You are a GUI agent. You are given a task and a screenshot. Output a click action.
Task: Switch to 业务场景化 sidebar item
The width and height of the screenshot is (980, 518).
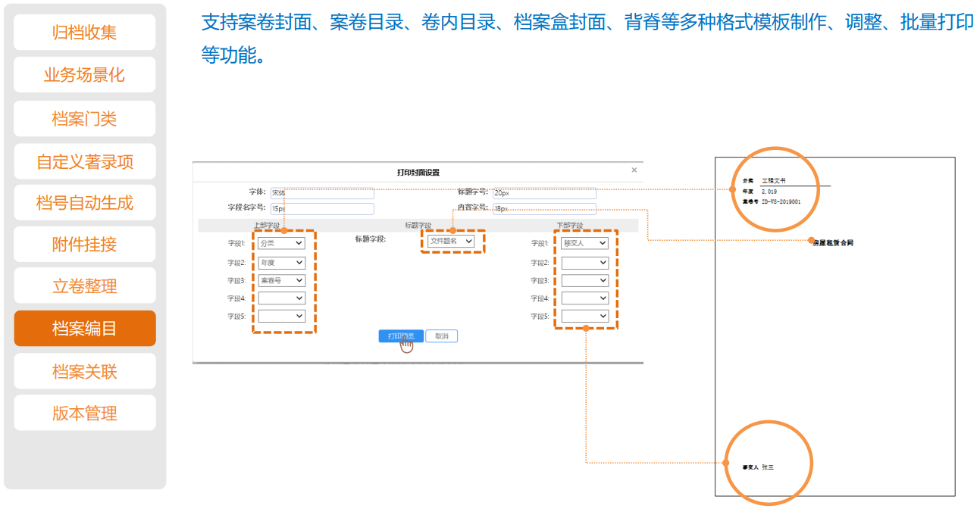85,75
